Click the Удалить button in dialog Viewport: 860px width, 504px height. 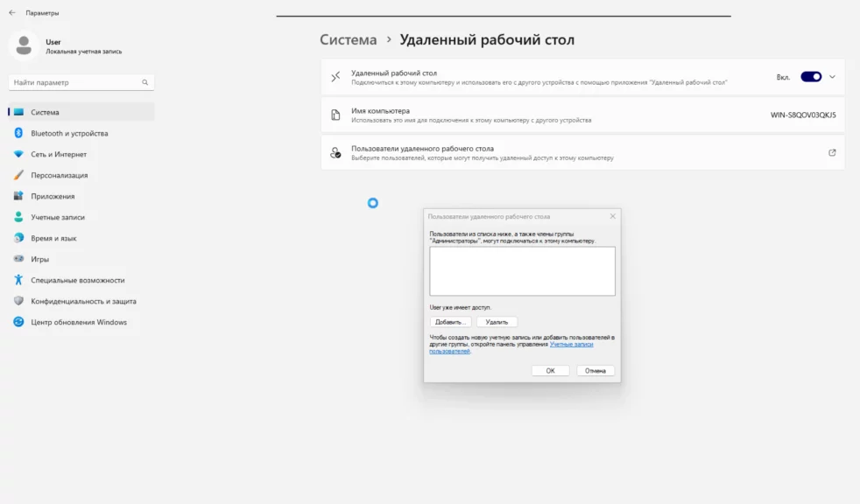point(497,322)
